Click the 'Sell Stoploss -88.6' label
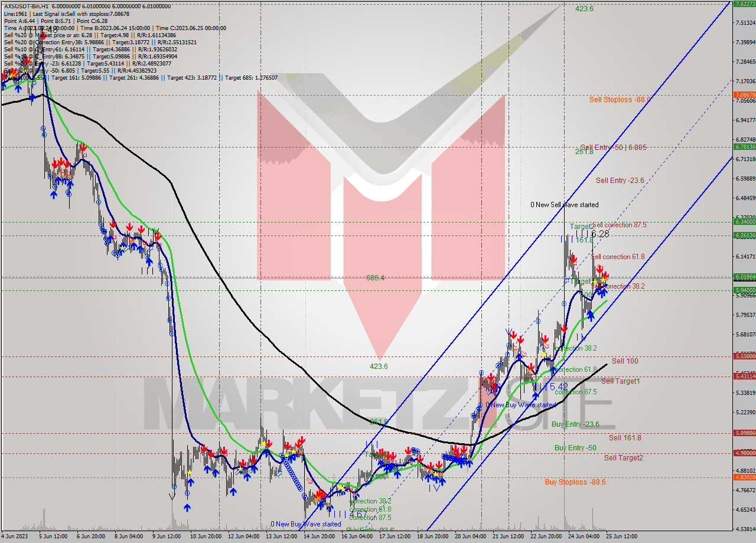Screen dimensions: 756x543 [x=620, y=100]
